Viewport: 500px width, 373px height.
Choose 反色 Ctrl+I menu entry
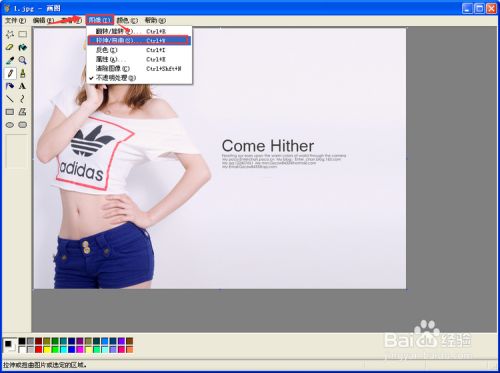pyautogui.click(x=139, y=50)
